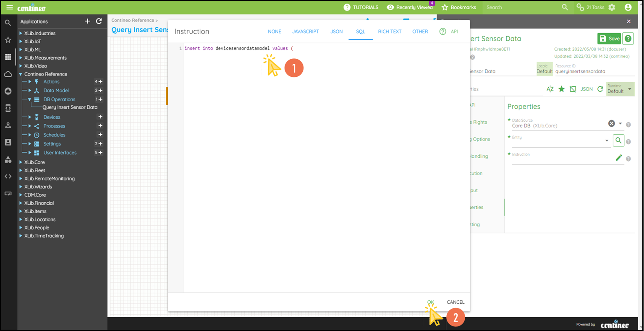Click the favorites star in properties toolbar
This screenshot has width=644, height=331.
pyautogui.click(x=561, y=89)
